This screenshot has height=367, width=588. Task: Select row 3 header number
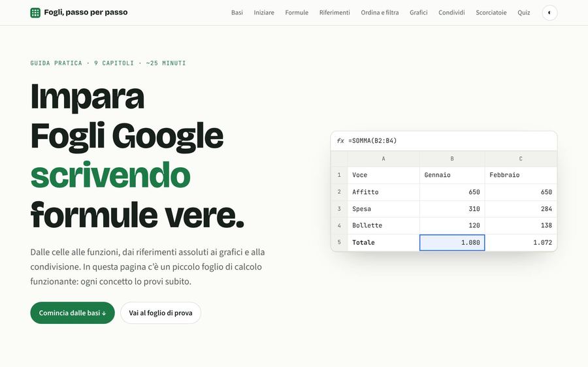coord(339,209)
